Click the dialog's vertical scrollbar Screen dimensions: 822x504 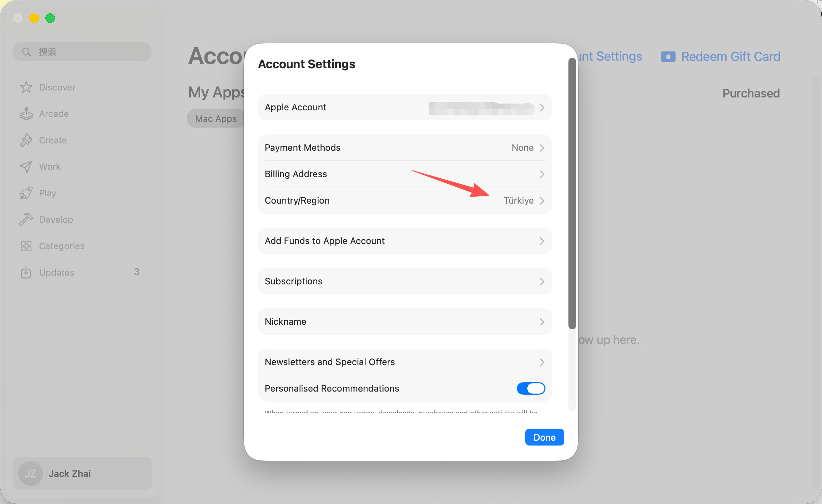(x=572, y=193)
